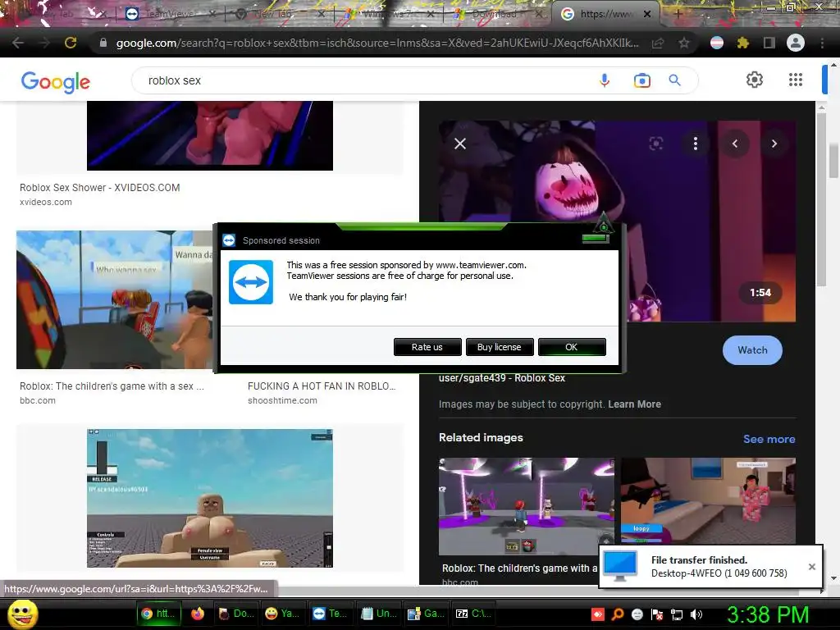
Task: Click the orange magnifier tray icon
Action: 617,614
